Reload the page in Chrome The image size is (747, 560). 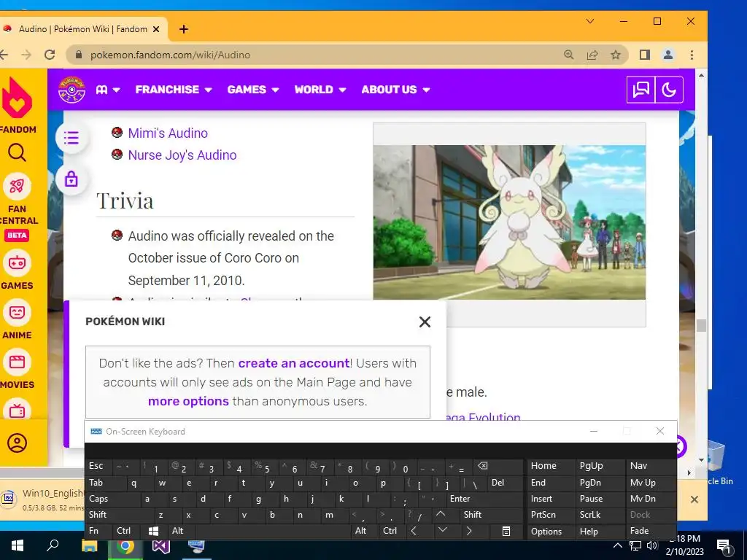(x=50, y=55)
